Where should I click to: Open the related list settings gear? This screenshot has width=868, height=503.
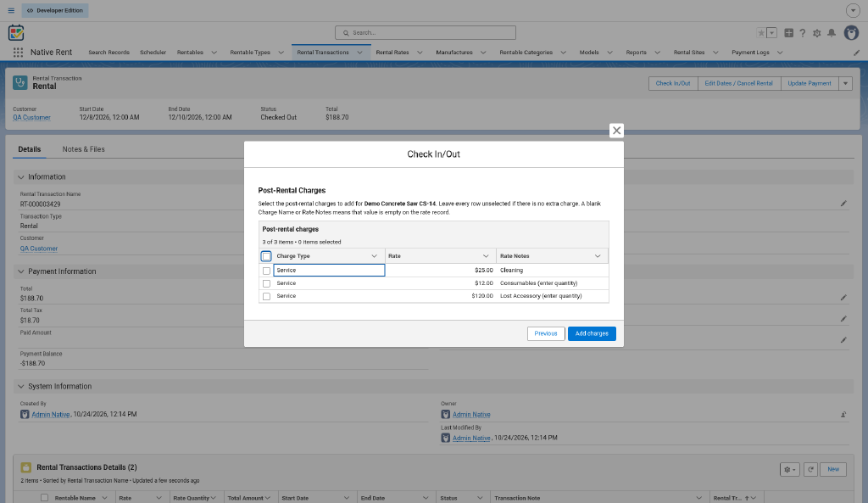pos(790,469)
